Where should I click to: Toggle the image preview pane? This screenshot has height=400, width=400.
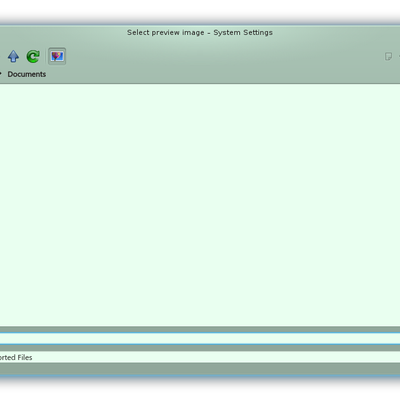[57, 56]
